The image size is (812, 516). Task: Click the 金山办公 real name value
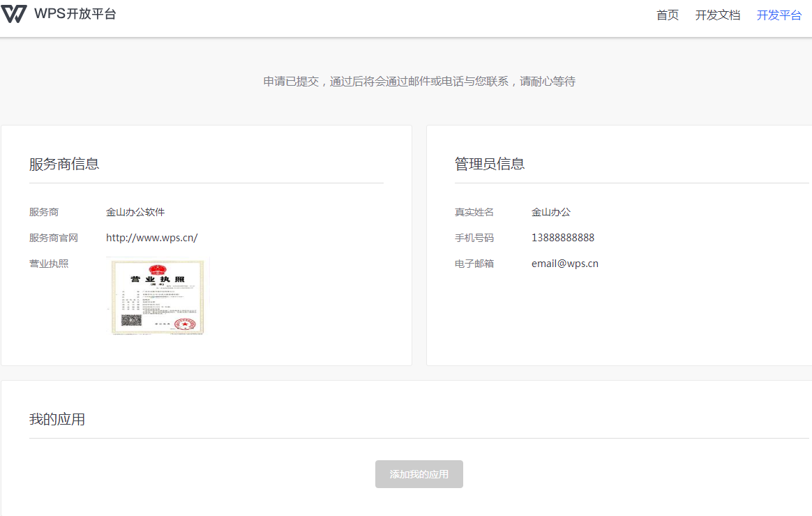pos(550,212)
